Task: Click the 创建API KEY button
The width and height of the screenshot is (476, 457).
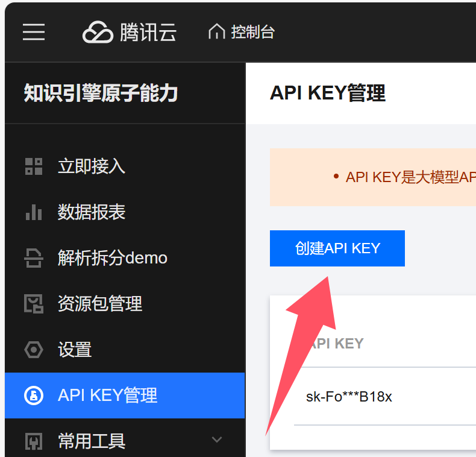Action: [337, 248]
